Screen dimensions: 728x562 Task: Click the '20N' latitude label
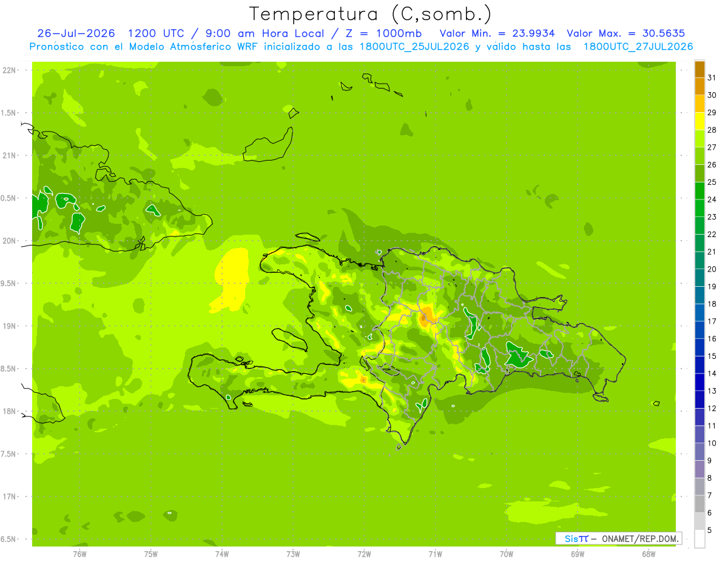[9, 241]
